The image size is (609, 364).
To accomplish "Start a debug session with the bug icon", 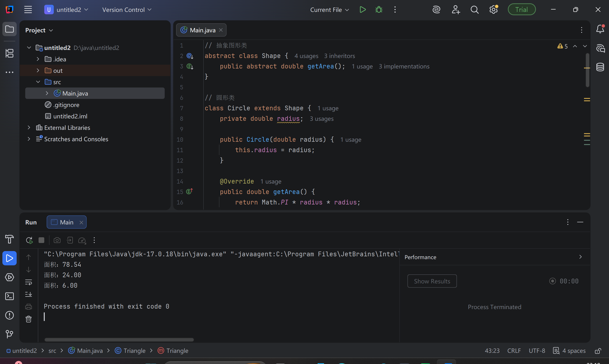I will [x=379, y=10].
